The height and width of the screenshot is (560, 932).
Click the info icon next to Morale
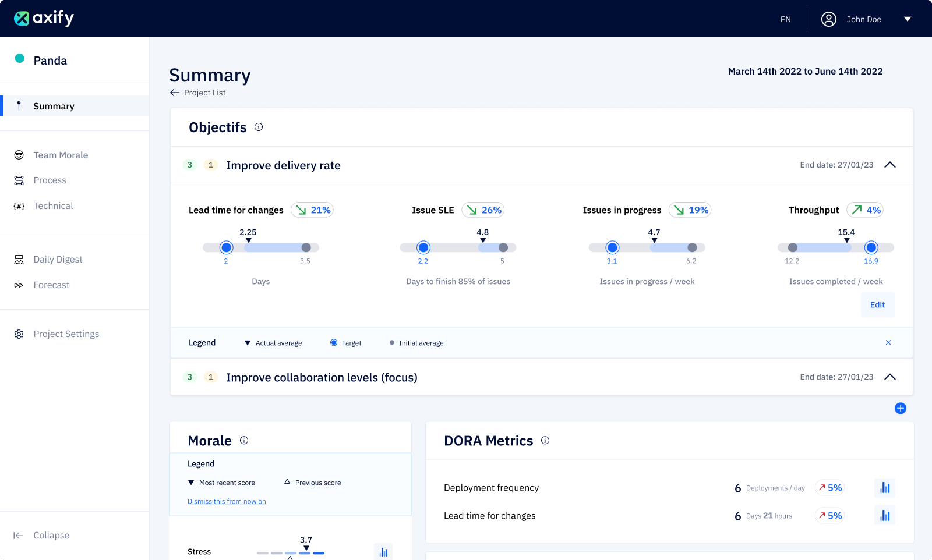[x=244, y=441]
